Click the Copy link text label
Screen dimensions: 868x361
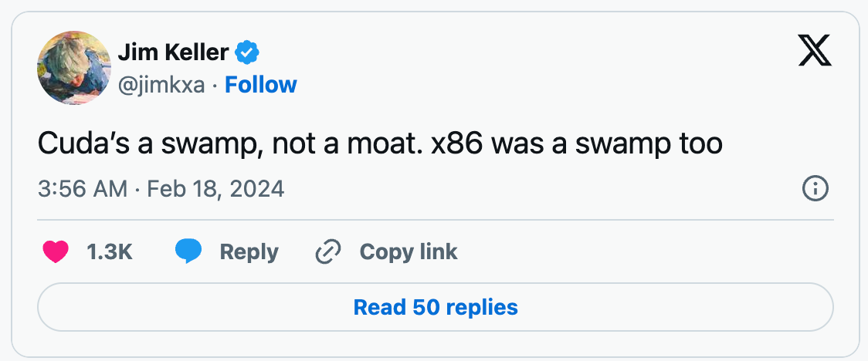pos(409,251)
